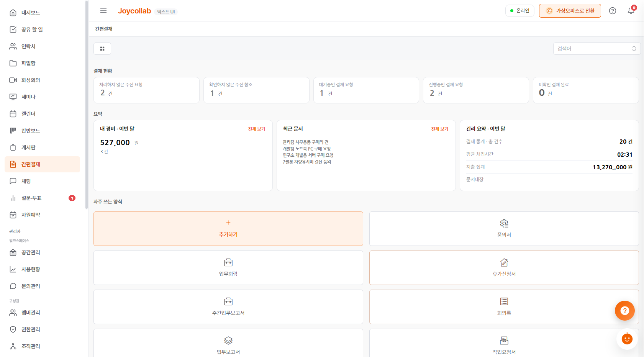Open the 업무보고서 form card
The image size is (644, 357).
click(x=228, y=343)
